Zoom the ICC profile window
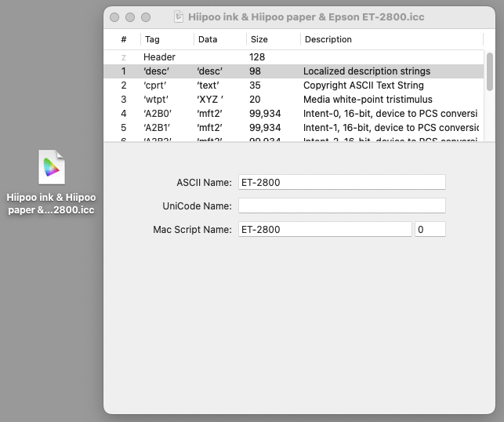 (146, 17)
